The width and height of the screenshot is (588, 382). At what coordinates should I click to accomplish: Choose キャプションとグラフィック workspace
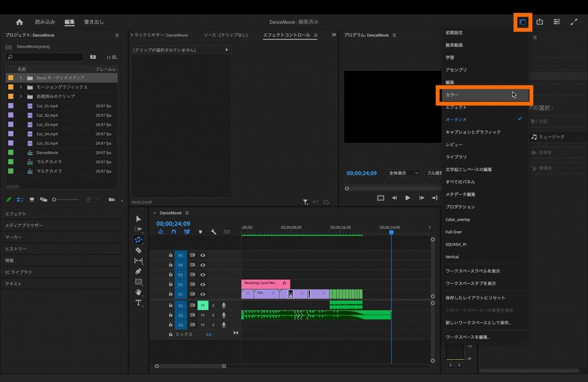coord(485,132)
